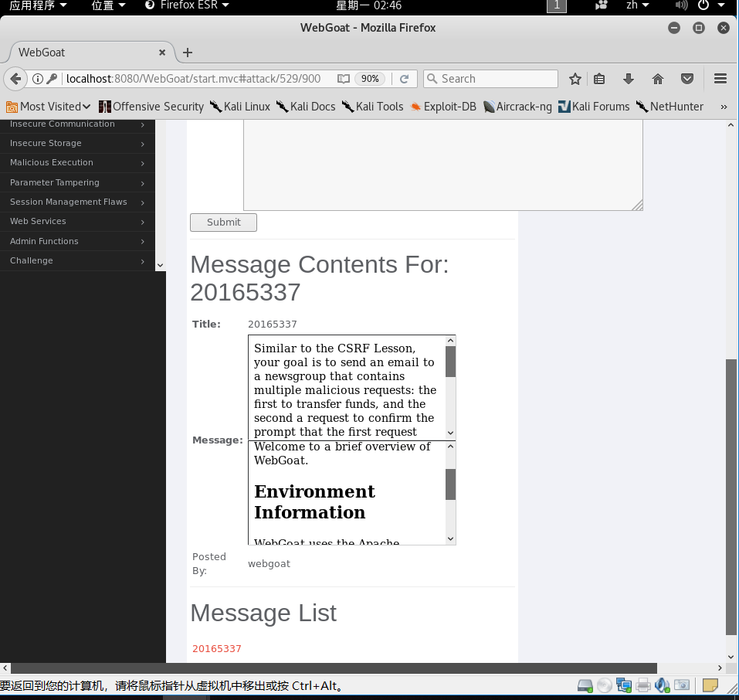
Task: Click VM printer status icon
Action: pos(642,685)
